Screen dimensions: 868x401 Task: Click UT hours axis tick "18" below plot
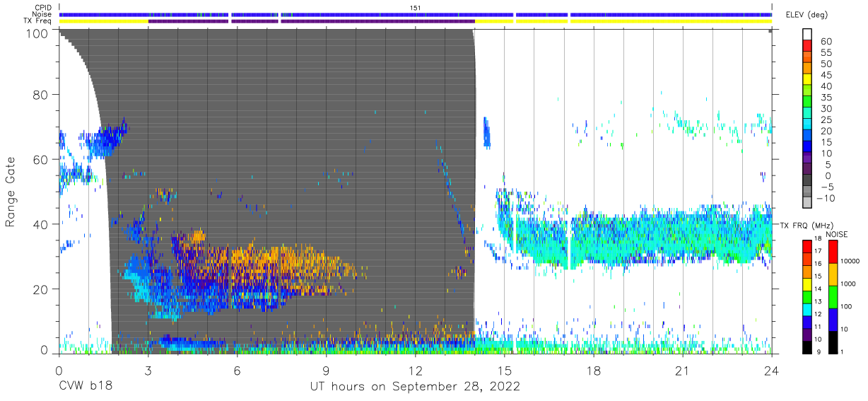point(593,371)
